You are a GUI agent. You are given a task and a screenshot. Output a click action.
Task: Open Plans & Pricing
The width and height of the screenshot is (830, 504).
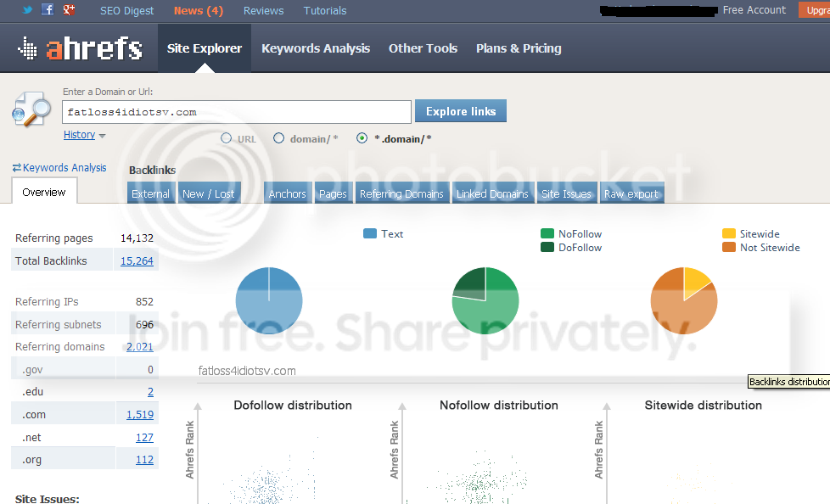519,48
